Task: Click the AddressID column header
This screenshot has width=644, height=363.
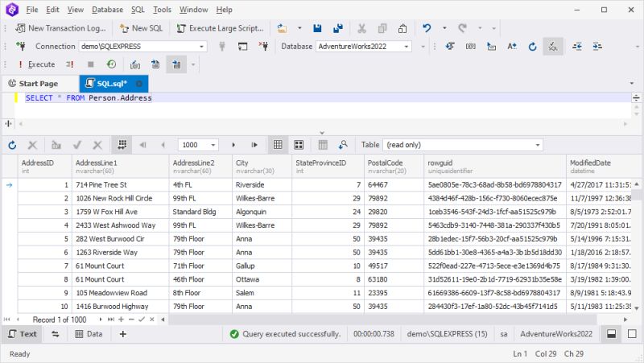Action: click(44, 167)
